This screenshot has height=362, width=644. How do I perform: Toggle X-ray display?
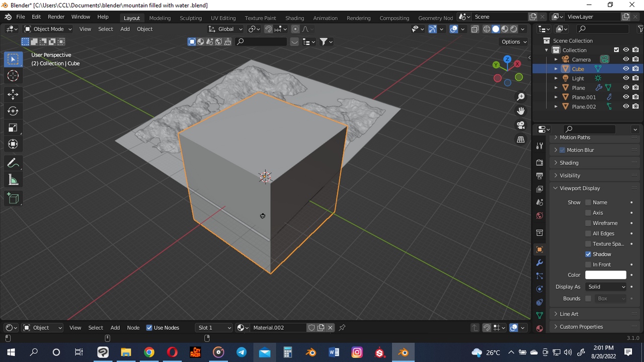pos(474,29)
